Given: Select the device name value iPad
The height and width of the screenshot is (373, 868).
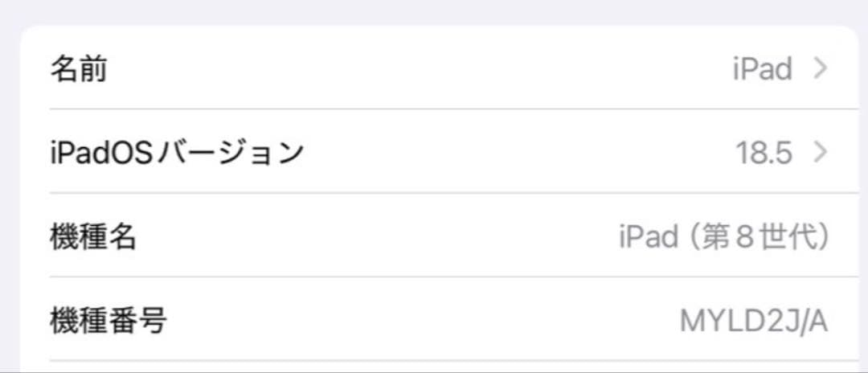Looking at the screenshot, I should pos(762,69).
